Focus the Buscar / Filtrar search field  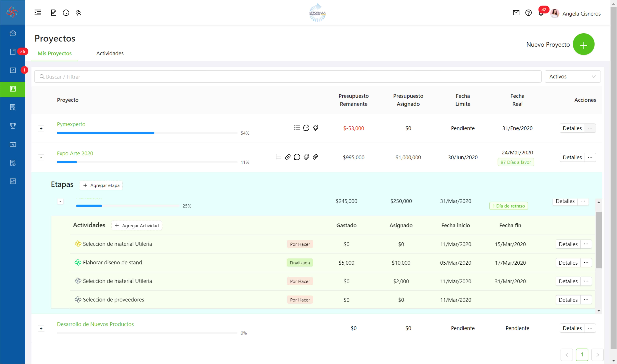288,77
